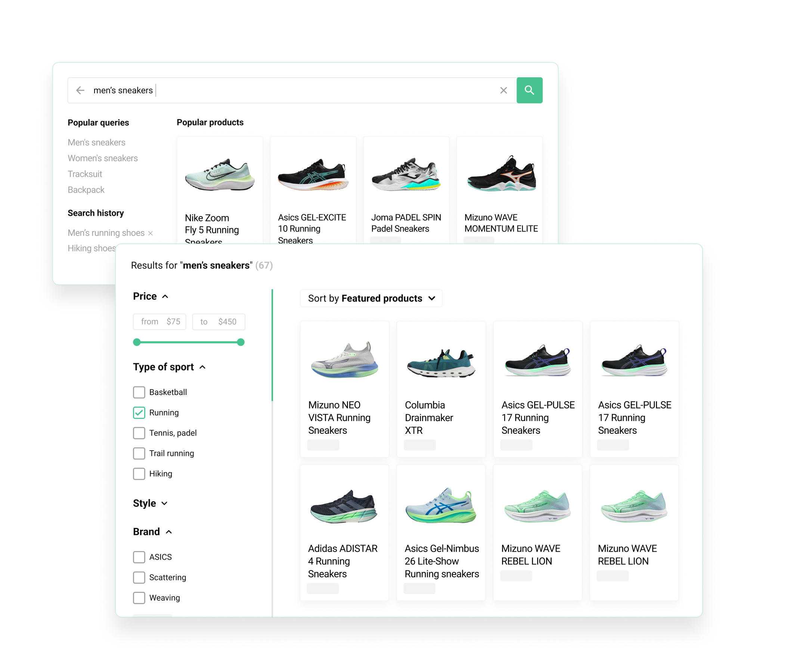Image resolution: width=809 pixels, height=672 pixels.
Task: Click the vertical filter panel scrollbar
Action: pyautogui.click(x=273, y=346)
